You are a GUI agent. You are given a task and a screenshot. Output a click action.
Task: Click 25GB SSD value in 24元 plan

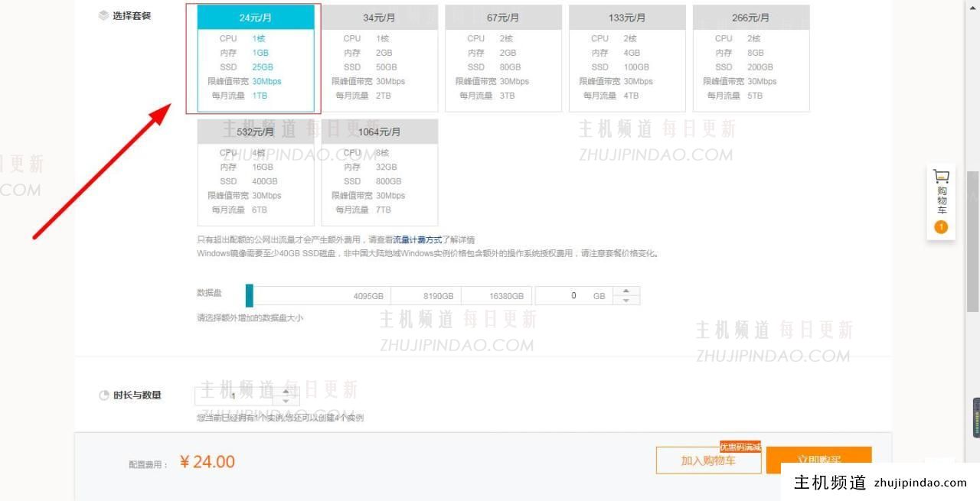tap(263, 67)
